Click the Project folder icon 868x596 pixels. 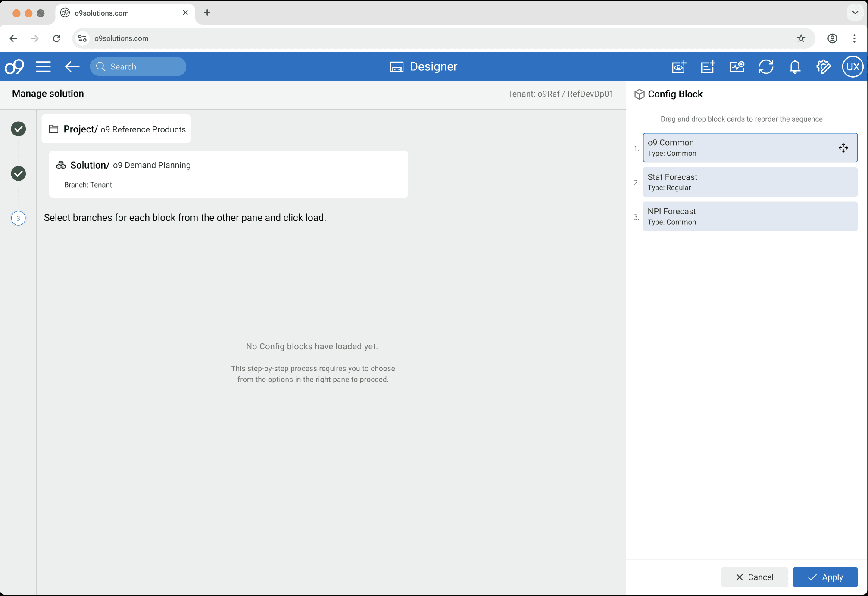point(54,129)
